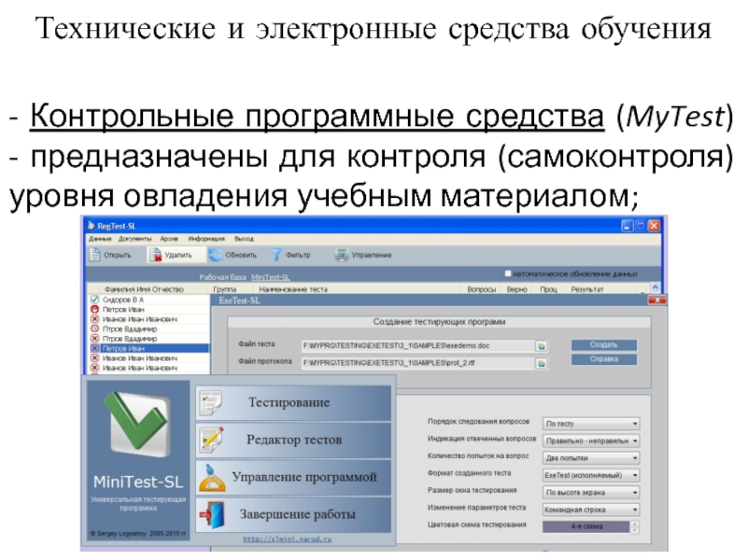Viewport: 747px width, 560px height.
Task: Click the Фамилия Имя Отчество column header
Action: pos(144,289)
